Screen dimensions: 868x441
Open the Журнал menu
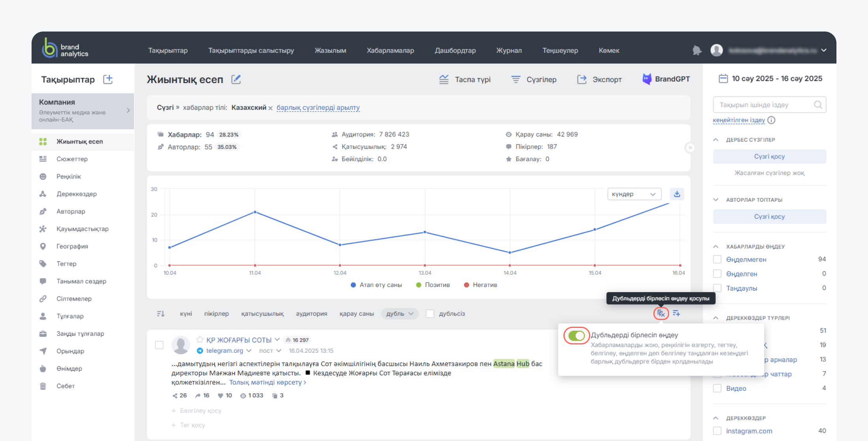point(509,50)
